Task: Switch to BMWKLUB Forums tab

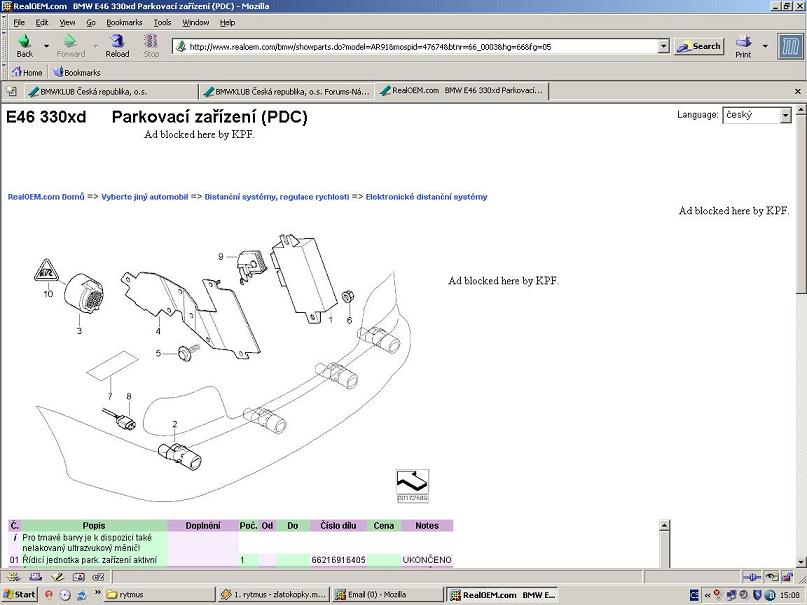Action: (x=287, y=92)
